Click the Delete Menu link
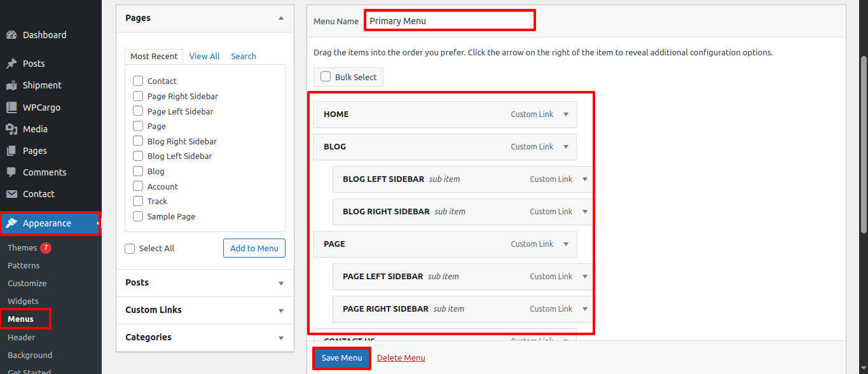868x374 pixels. coord(401,358)
